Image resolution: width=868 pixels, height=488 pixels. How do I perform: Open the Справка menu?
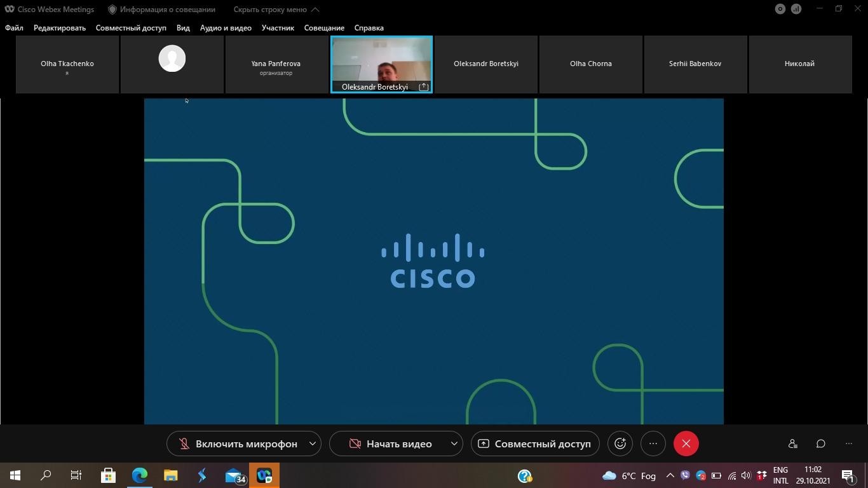coord(369,28)
